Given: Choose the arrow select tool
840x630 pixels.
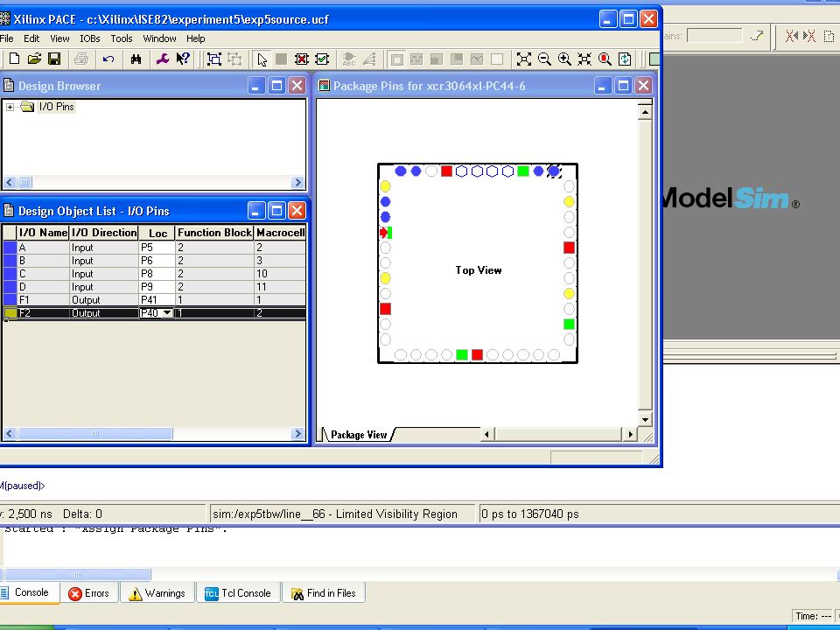Looking at the screenshot, I should pos(262,59).
